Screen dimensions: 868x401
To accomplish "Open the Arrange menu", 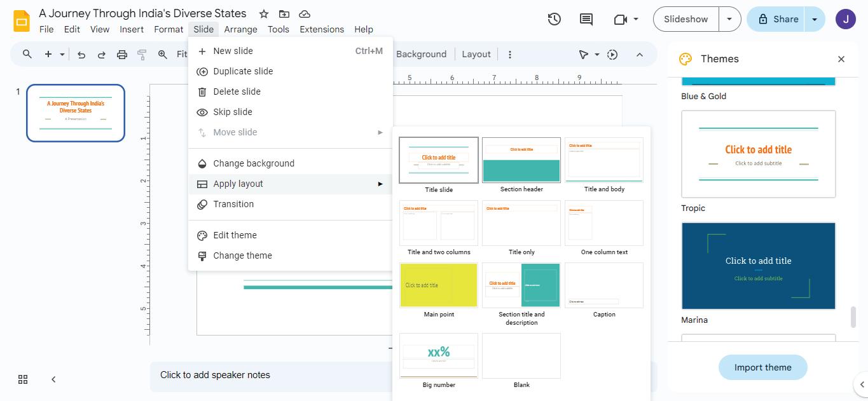I will 240,29.
